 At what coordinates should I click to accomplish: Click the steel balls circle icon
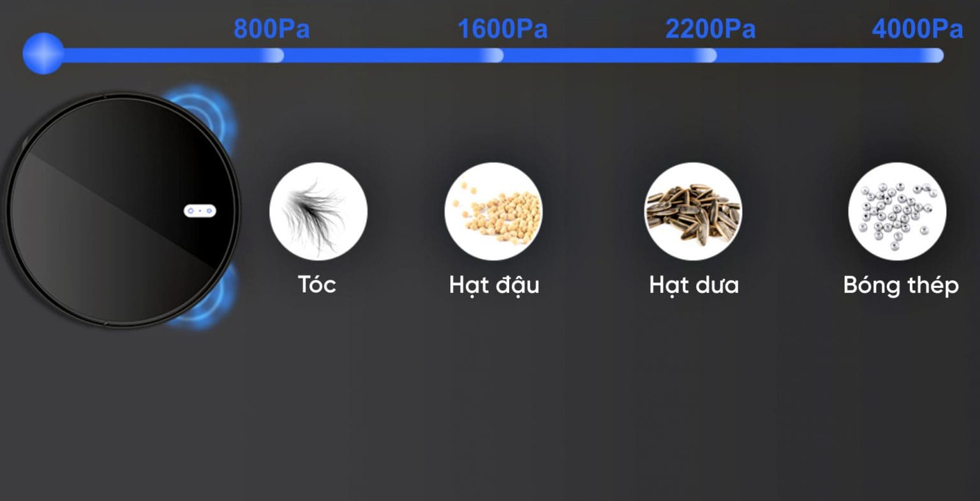pyautogui.click(x=897, y=211)
